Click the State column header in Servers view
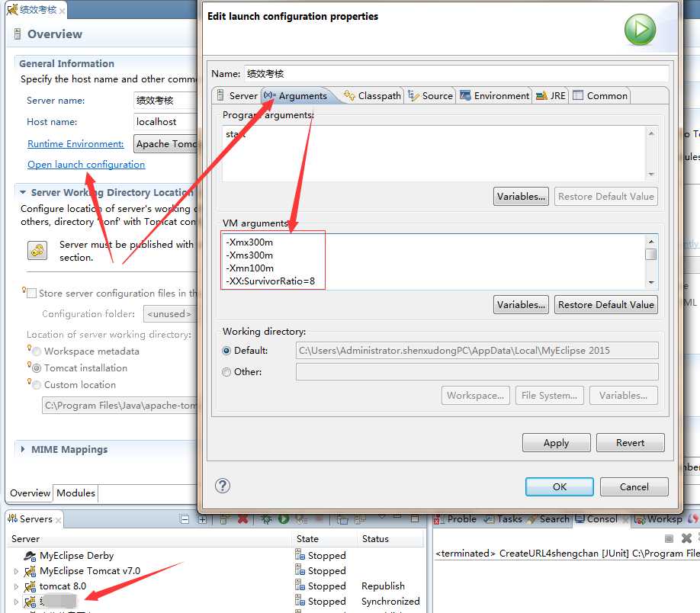700x613 pixels. coord(307,539)
